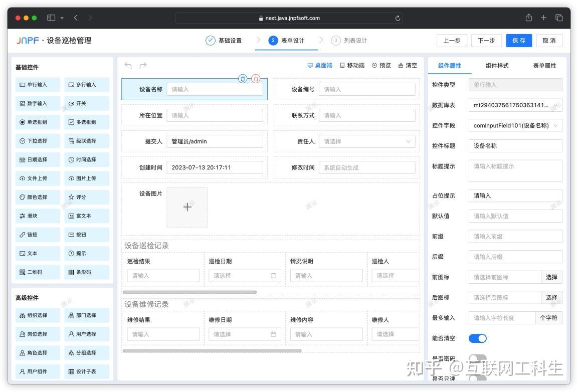This screenshot has height=392, width=578.
Task: Open the 数据库表 dropdown
Action: coord(515,105)
